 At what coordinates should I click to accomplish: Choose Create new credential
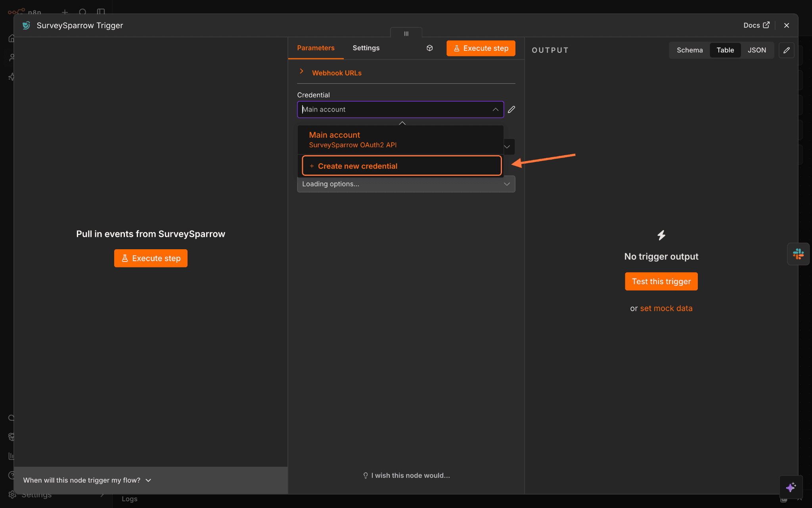[x=402, y=166]
